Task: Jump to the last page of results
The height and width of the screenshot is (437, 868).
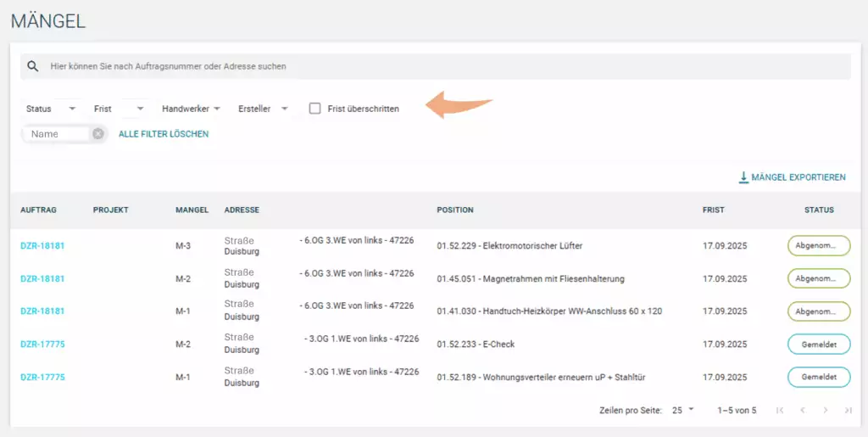Action: (848, 411)
